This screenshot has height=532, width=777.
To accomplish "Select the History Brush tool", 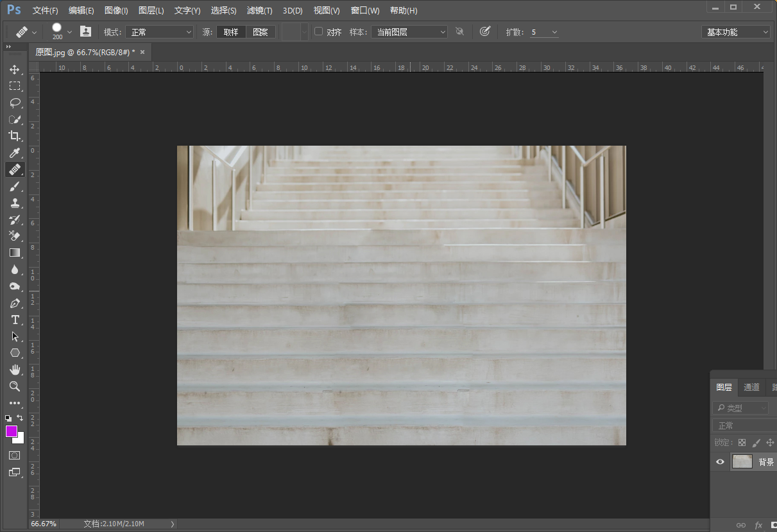I will click(x=15, y=219).
